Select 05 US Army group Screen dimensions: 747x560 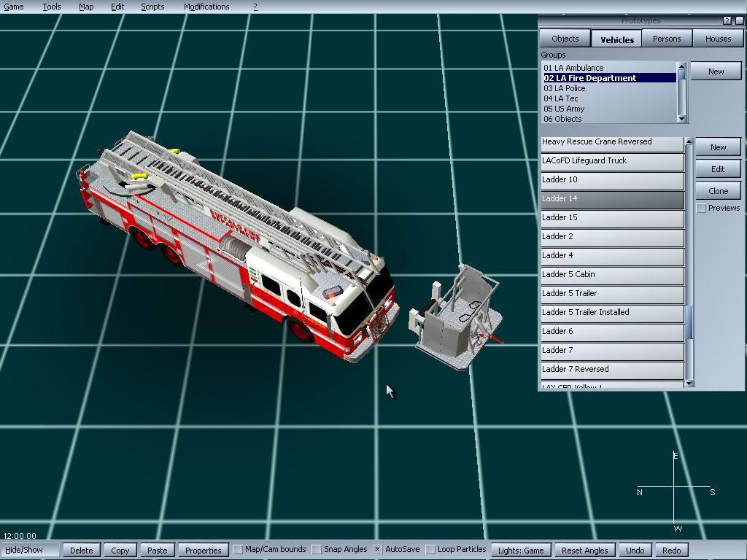(609, 109)
